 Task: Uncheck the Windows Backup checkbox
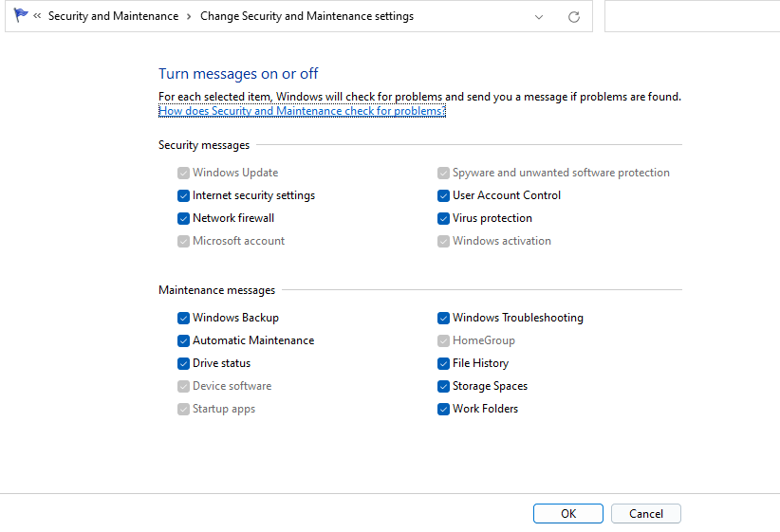coord(184,318)
